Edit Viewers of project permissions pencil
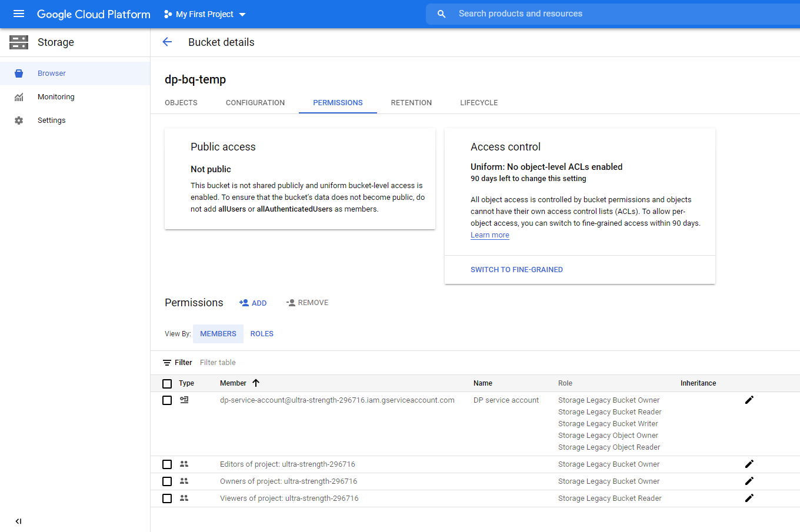 coord(749,498)
